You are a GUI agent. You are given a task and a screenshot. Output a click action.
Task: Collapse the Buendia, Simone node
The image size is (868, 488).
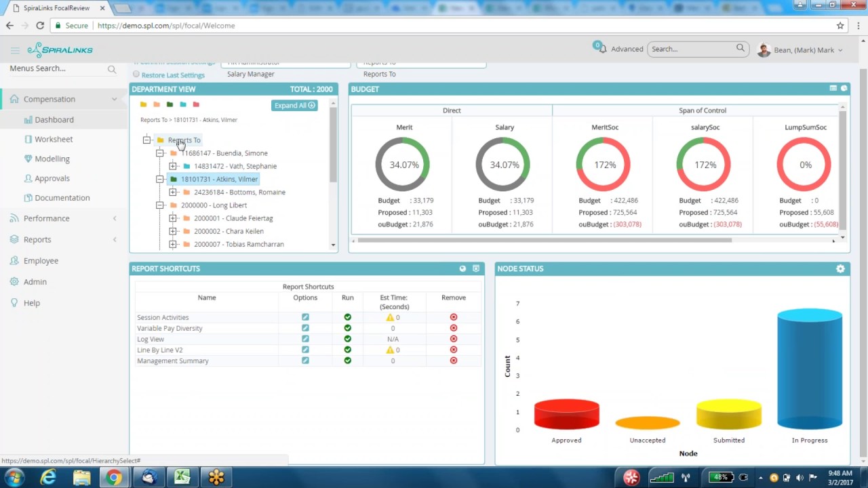tap(160, 153)
